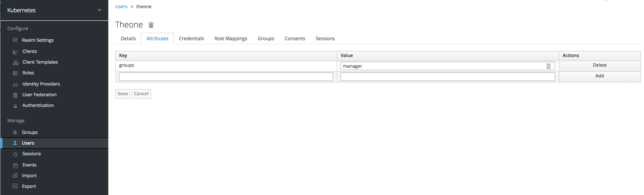This screenshot has width=644, height=195.
Task: Click the Identity Providers arrows icon
Action: point(15,85)
